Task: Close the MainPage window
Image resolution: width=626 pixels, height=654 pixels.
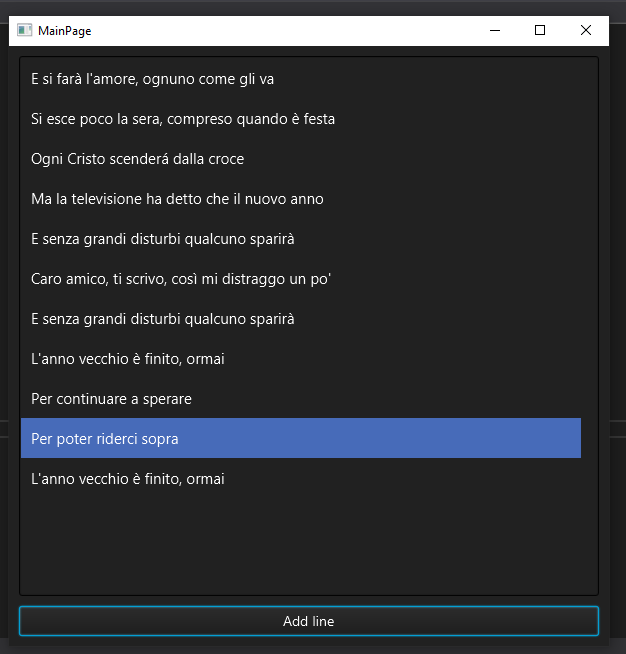Action: point(586,30)
